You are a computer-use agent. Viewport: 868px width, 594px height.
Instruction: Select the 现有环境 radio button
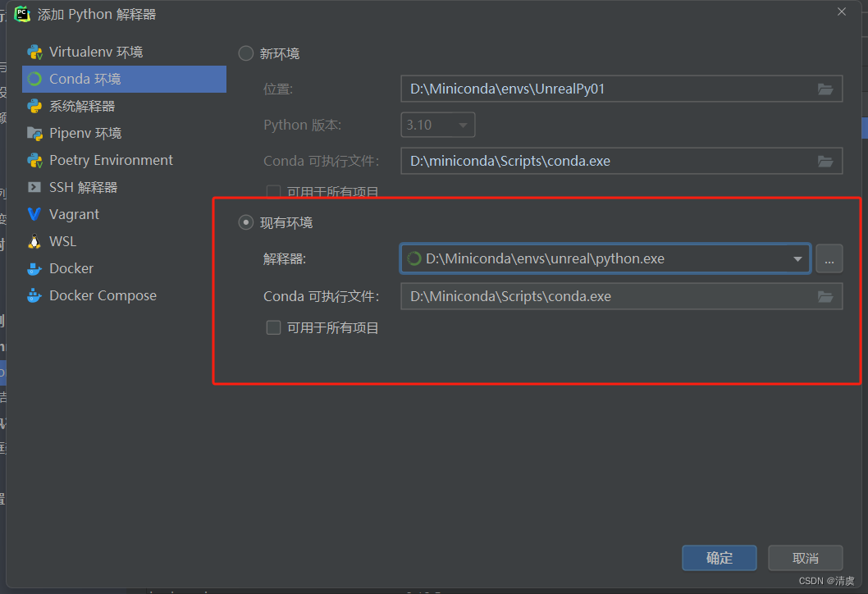tap(245, 222)
